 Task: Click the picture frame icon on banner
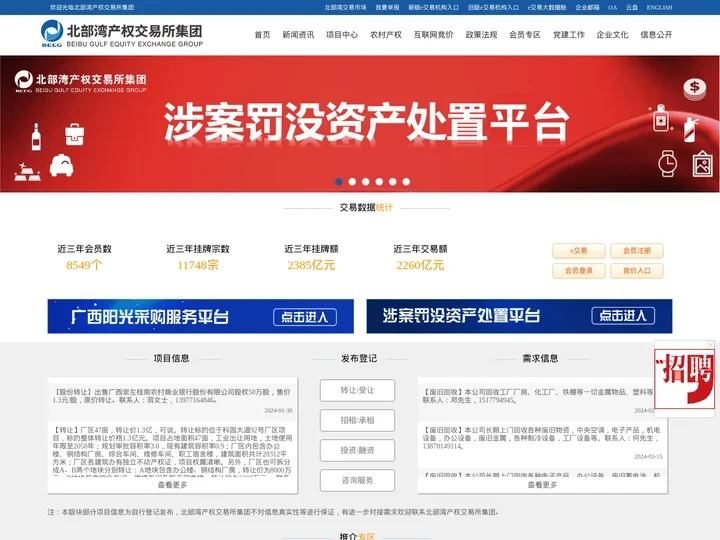pos(703,164)
